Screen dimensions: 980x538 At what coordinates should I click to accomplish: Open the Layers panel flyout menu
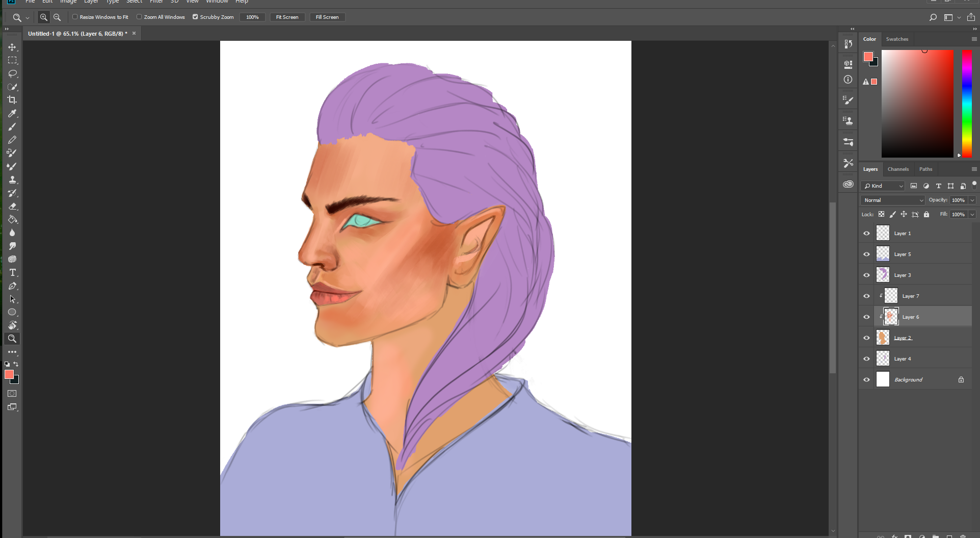pyautogui.click(x=974, y=169)
